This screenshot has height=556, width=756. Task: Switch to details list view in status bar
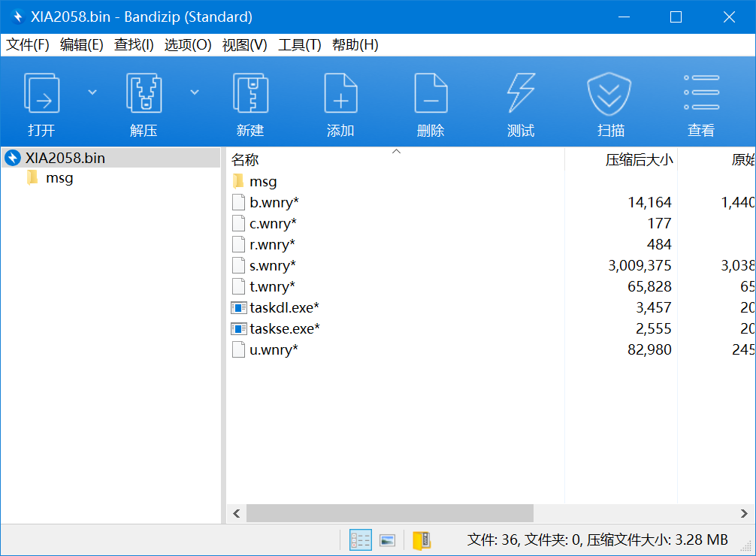pos(361,539)
